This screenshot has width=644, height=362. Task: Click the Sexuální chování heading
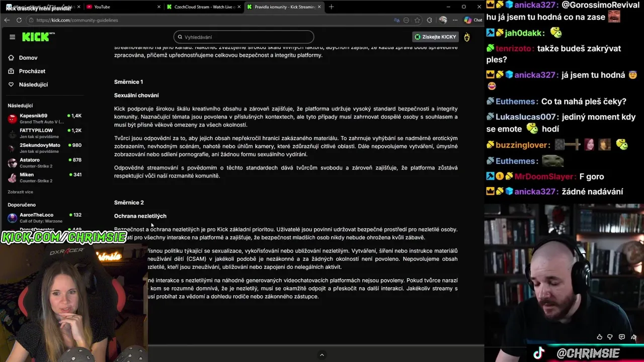pyautogui.click(x=136, y=95)
